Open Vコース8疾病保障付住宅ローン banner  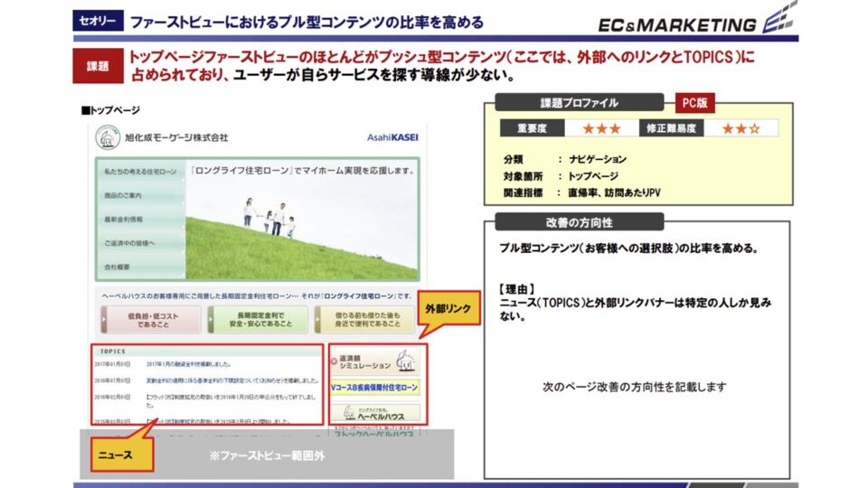point(374,388)
